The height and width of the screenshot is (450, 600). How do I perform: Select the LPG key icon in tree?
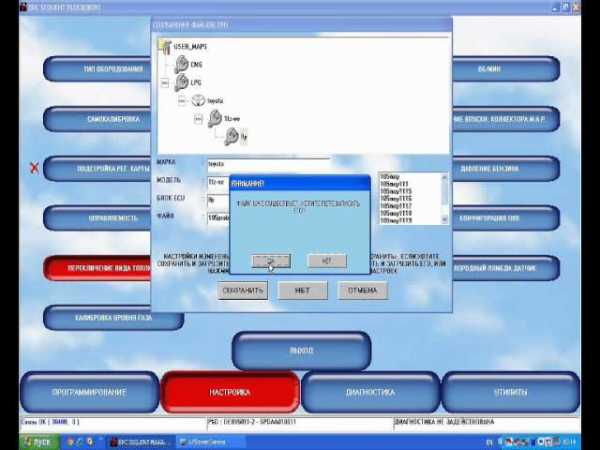181,83
